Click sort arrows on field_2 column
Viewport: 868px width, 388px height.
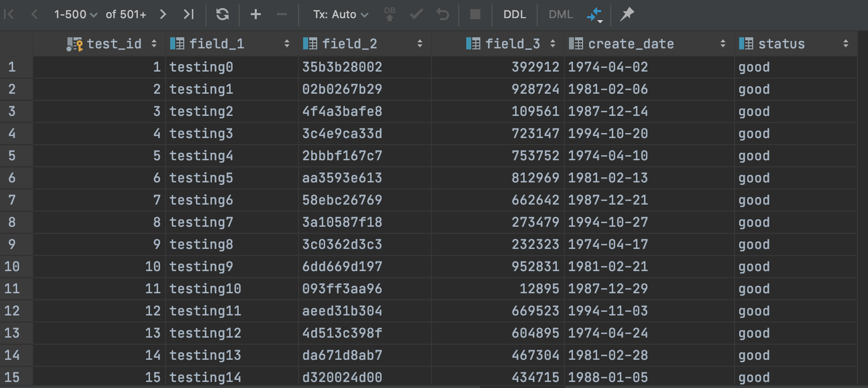(x=420, y=44)
